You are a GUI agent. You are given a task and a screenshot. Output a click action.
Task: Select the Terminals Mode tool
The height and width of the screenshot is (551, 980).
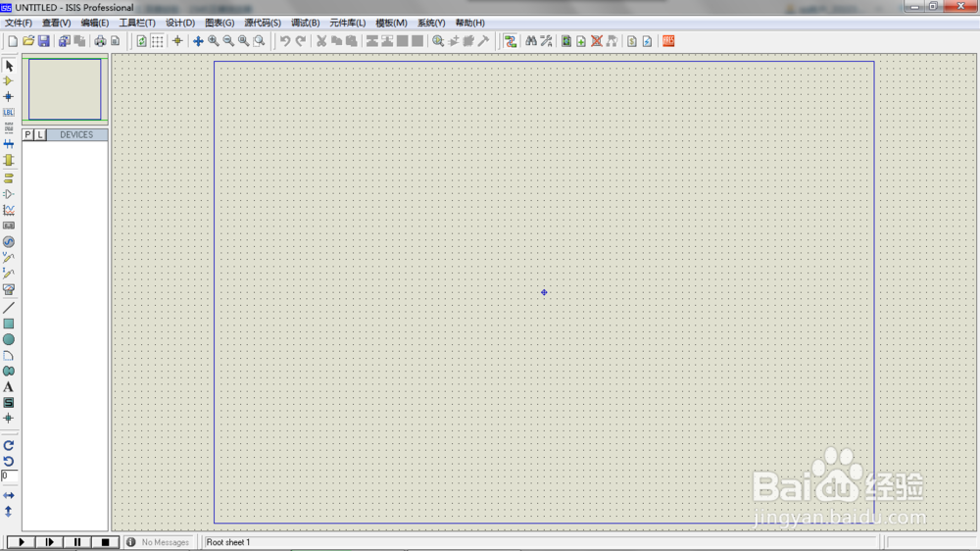[x=9, y=178]
